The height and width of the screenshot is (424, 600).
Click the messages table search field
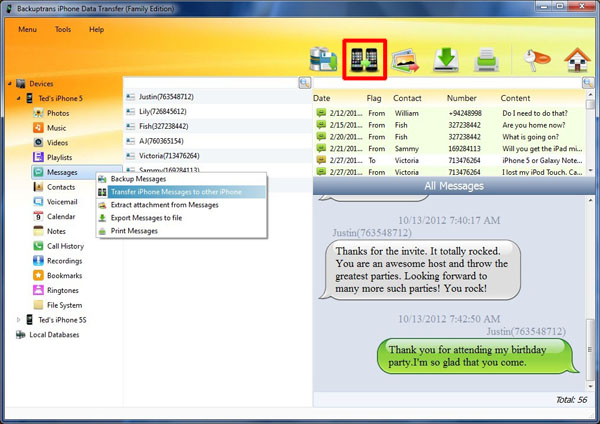coord(448,83)
